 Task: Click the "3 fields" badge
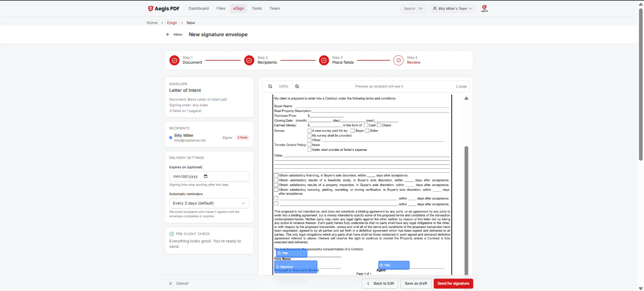[x=243, y=138]
